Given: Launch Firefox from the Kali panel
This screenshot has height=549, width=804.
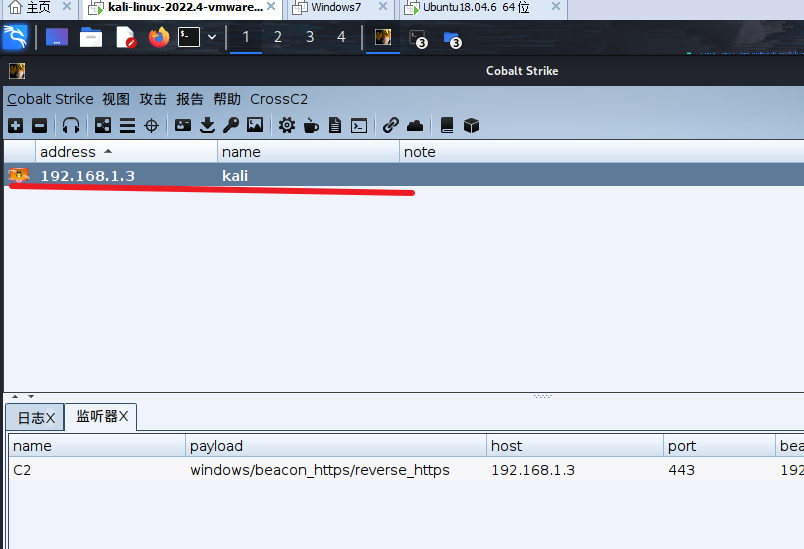Looking at the screenshot, I should point(159,37).
